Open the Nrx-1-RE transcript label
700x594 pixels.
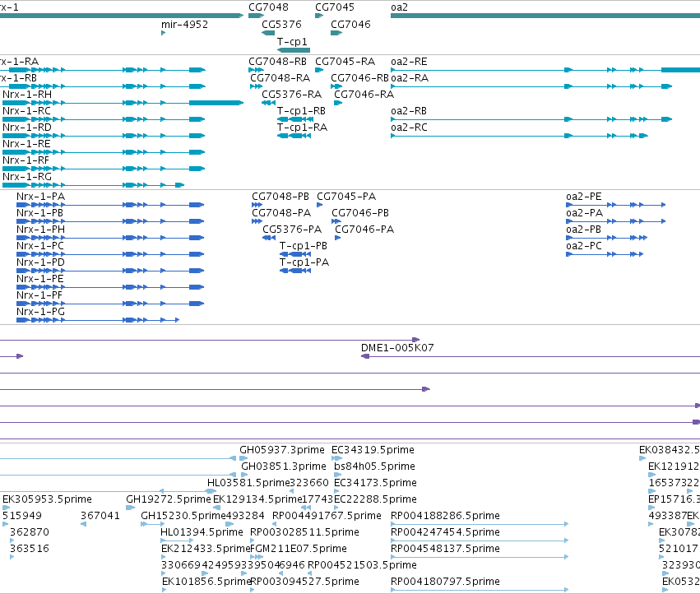[26, 144]
